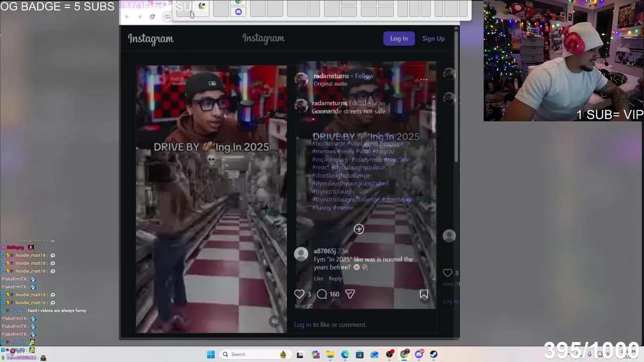Screen dimensions: 644x362
Task: Like the post with the heart icon
Action: coord(299,294)
